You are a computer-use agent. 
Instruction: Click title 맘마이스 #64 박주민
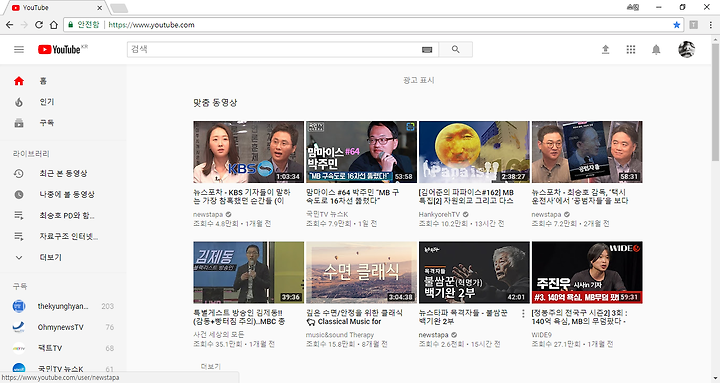pyautogui.click(x=353, y=197)
